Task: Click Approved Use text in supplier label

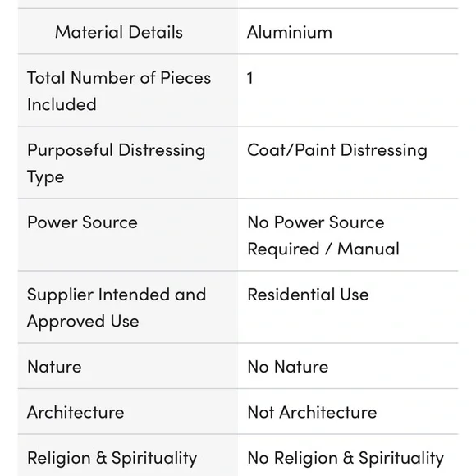Action: 83,322
